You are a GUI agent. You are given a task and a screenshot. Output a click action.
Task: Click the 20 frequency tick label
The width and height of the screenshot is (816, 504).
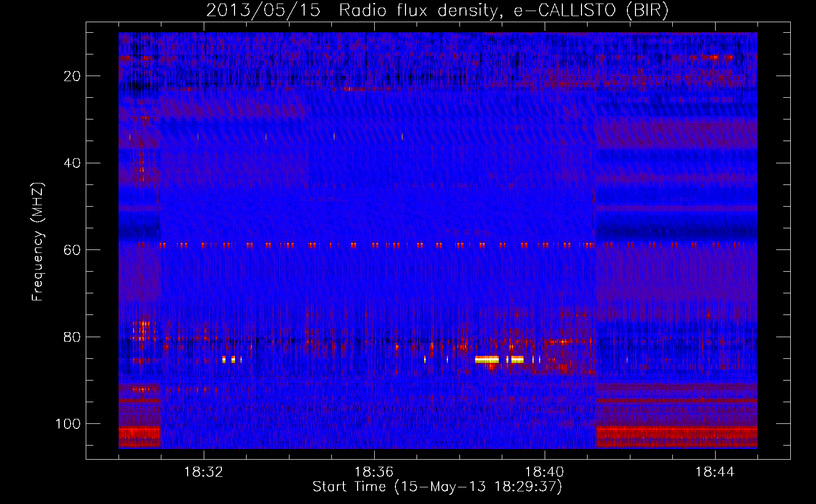pos(72,76)
